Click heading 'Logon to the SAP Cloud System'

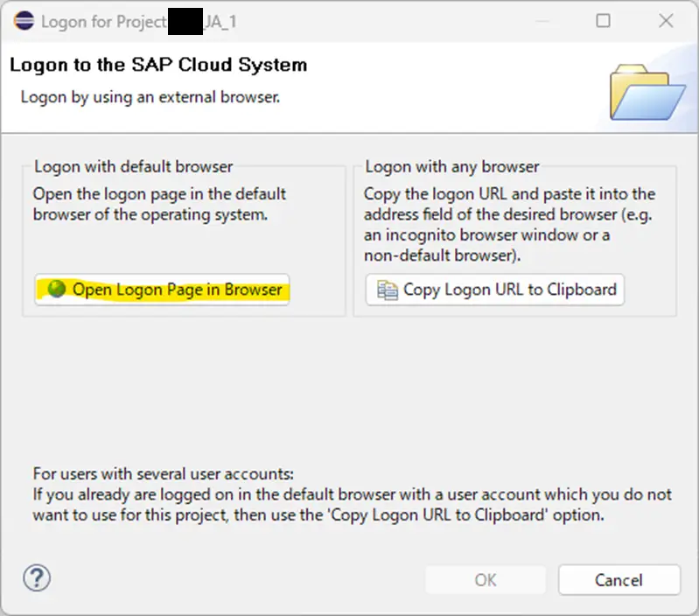tap(158, 65)
